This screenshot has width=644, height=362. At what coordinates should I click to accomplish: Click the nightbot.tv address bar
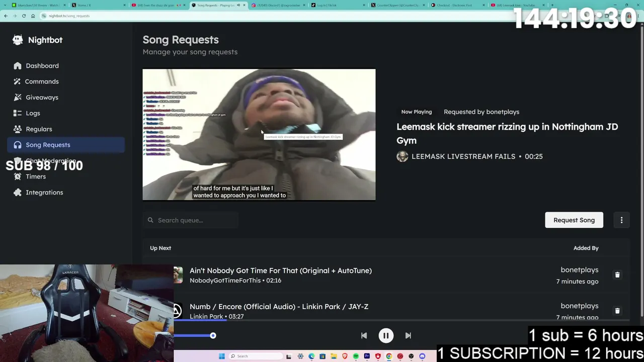(272, 16)
